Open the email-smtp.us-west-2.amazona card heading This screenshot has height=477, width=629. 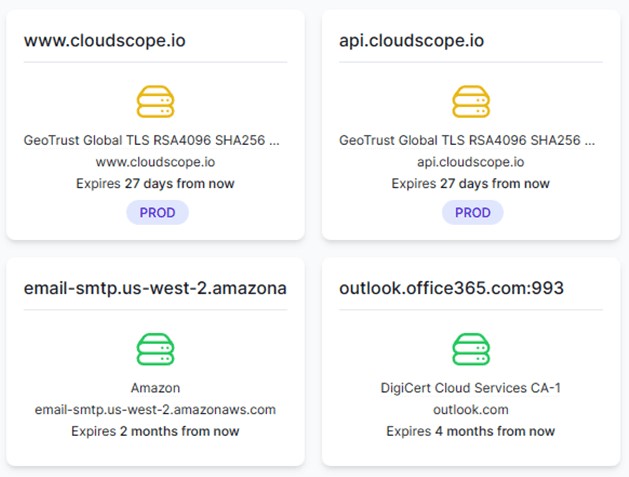tap(155, 288)
